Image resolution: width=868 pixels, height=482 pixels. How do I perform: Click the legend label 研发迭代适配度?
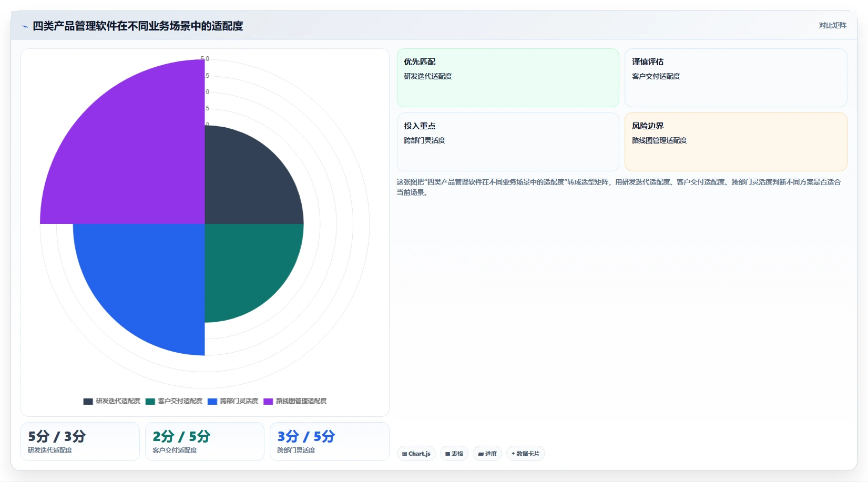118,401
